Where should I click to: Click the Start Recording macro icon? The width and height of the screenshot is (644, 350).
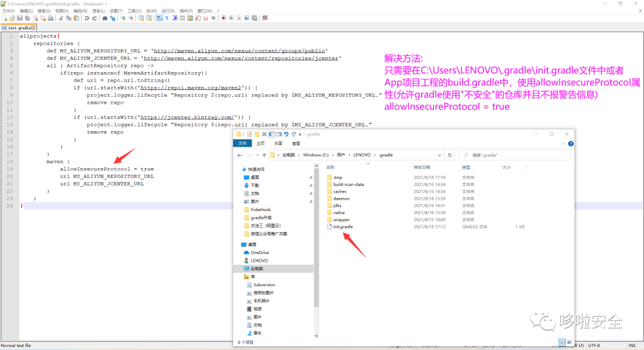224,18
